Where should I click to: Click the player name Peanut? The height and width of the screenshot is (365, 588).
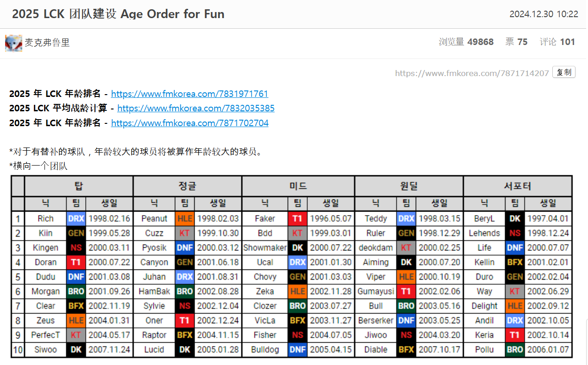[154, 218]
